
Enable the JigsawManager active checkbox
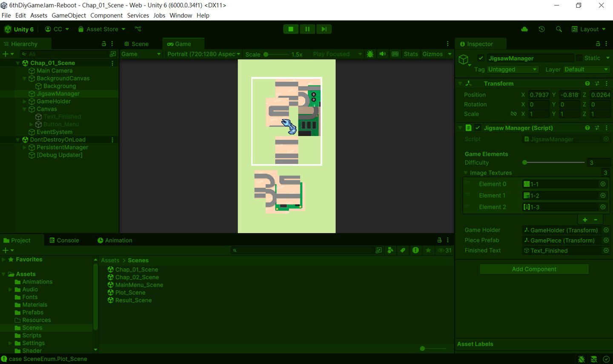click(481, 58)
